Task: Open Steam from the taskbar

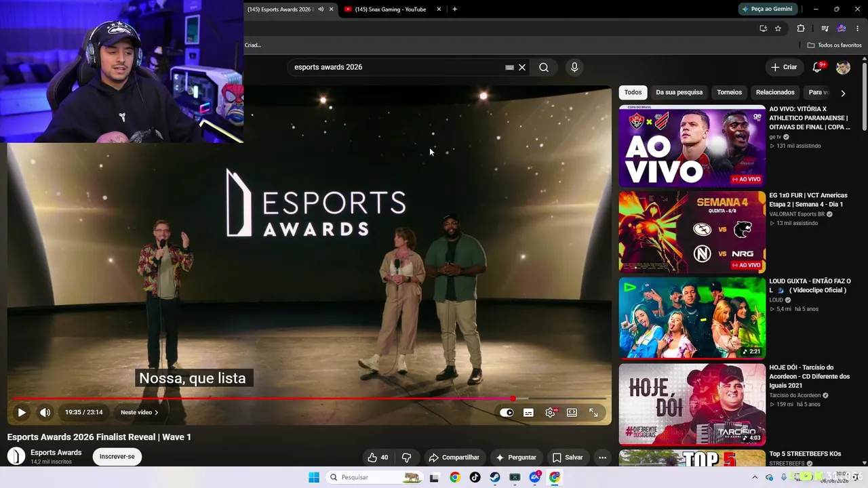Action: click(x=495, y=477)
